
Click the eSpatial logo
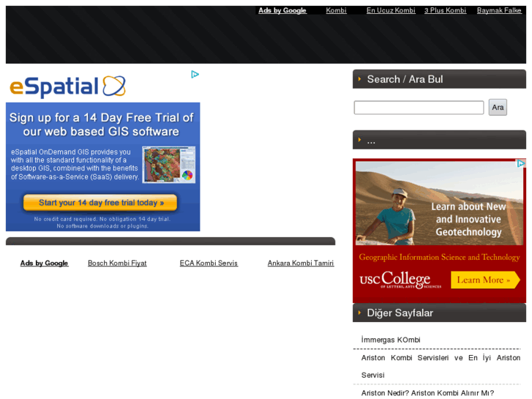coord(67,86)
